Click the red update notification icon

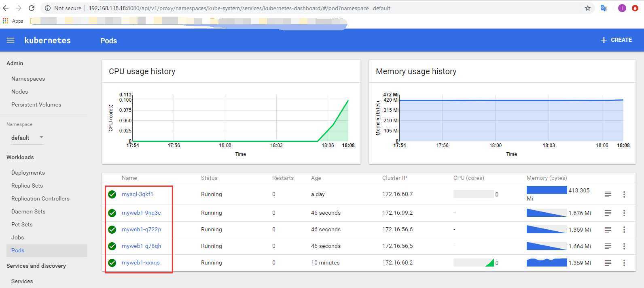click(x=635, y=8)
